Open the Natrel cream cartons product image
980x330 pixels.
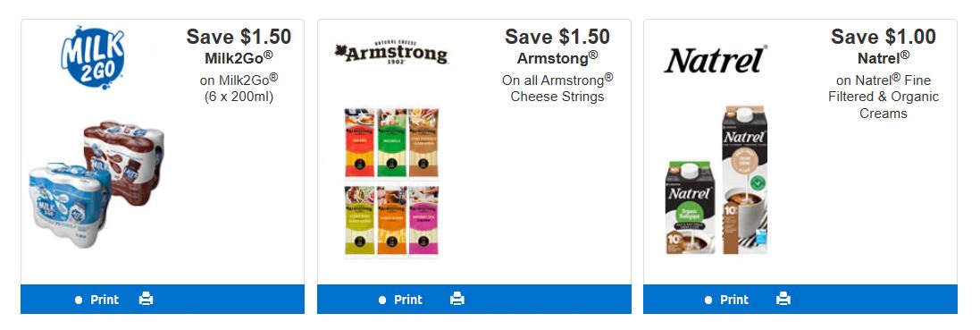[716, 181]
